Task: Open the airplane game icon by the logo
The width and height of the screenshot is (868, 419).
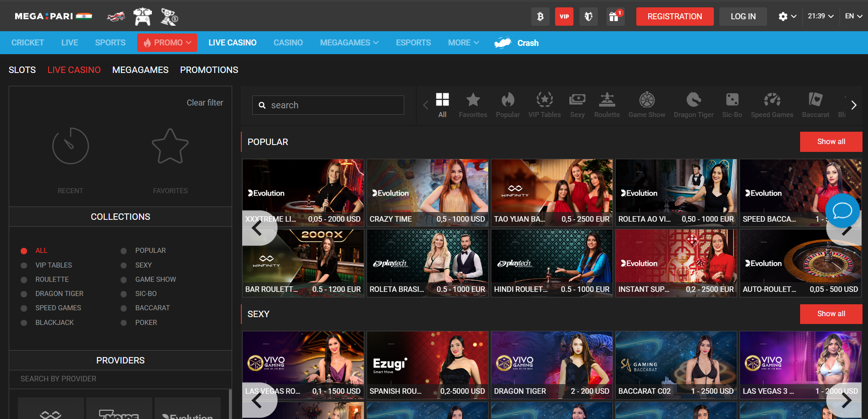Action: coord(116,17)
